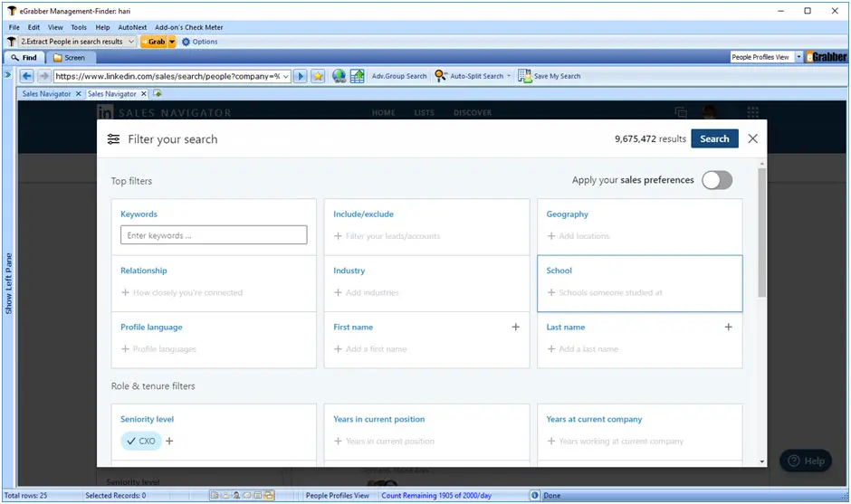Click the spreadsheet export icon in toolbar
Screen dimensions: 851x504
click(357, 77)
